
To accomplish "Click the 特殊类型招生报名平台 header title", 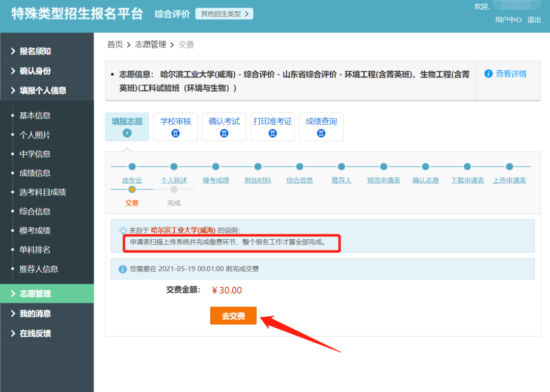I will 77,14.
